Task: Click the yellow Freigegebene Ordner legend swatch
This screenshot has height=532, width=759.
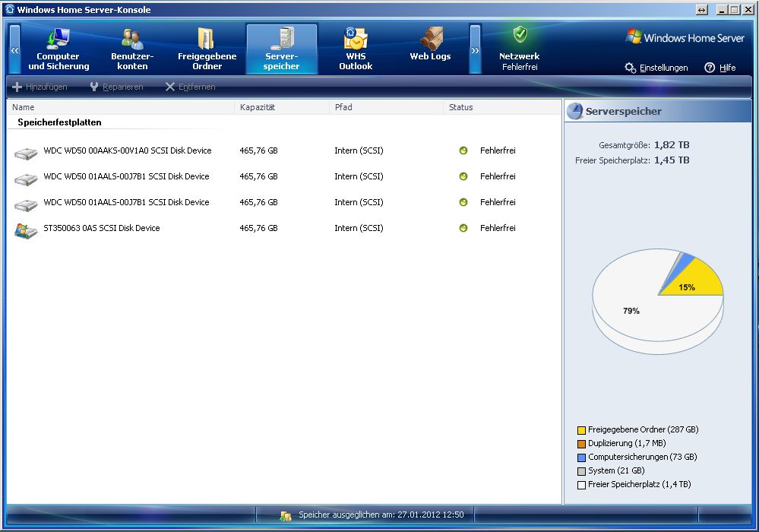Action: tap(581, 430)
